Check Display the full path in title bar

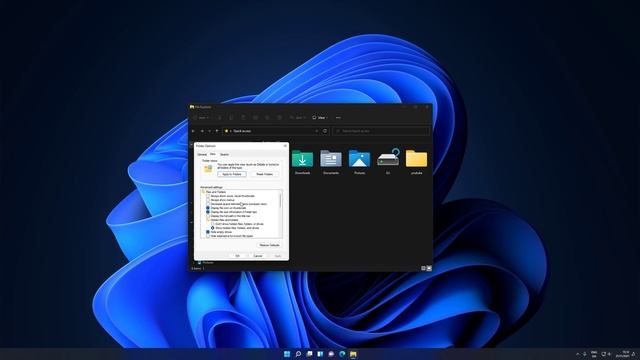point(208,216)
